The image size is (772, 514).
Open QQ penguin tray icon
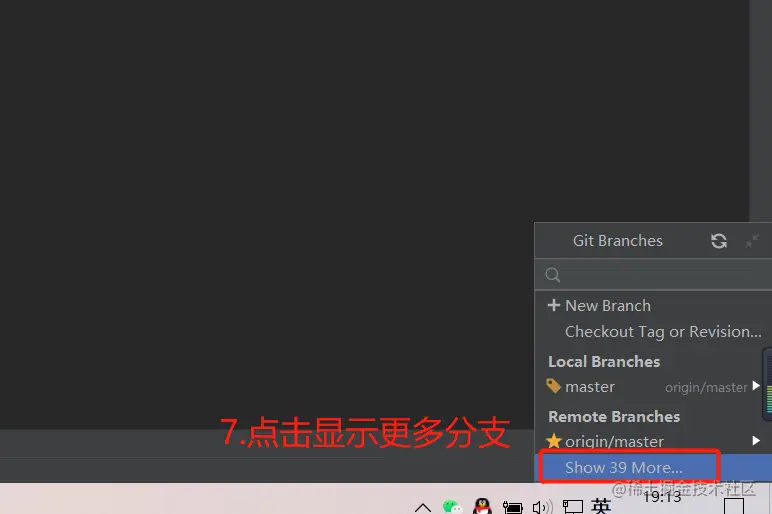(x=482, y=506)
